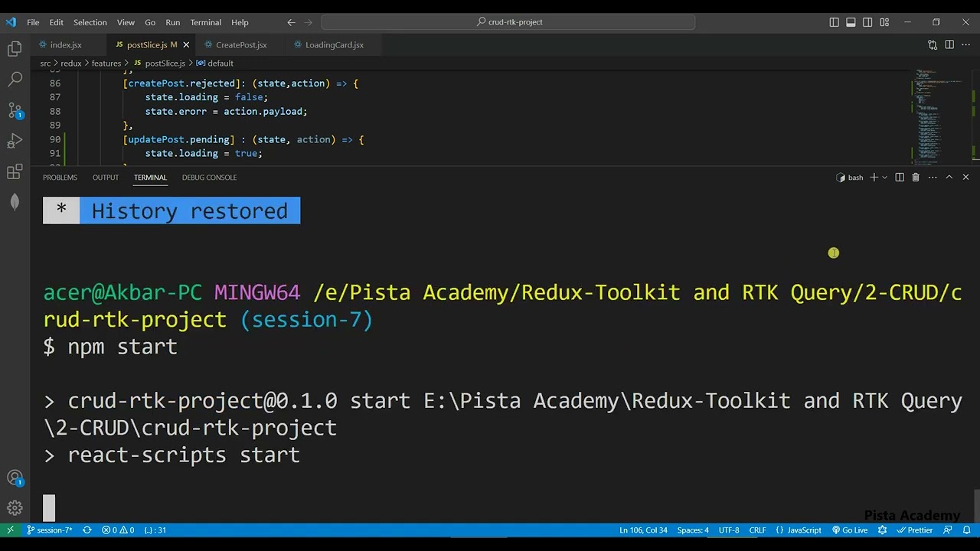Expand the src breadcrumb segment

pyautogui.click(x=45, y=64)
